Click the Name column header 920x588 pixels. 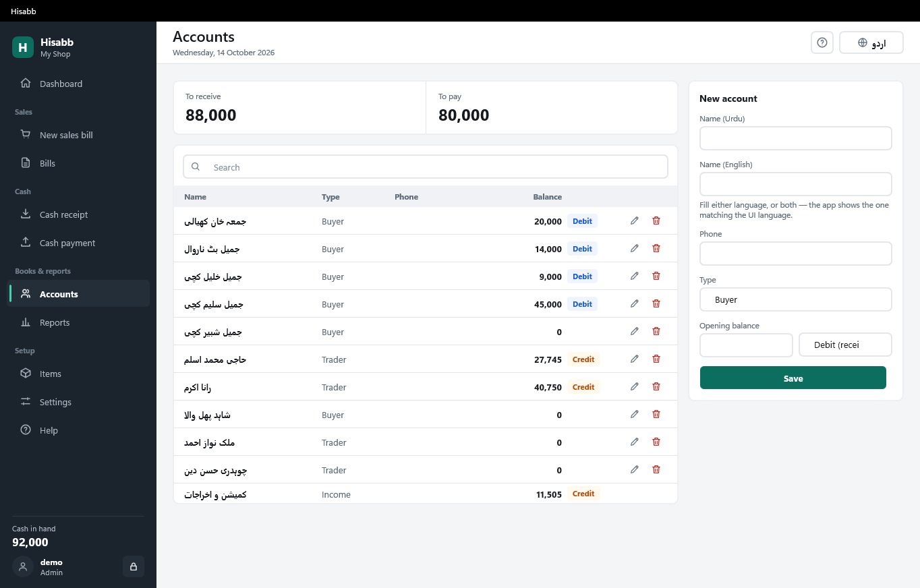[x=195, y=197]
